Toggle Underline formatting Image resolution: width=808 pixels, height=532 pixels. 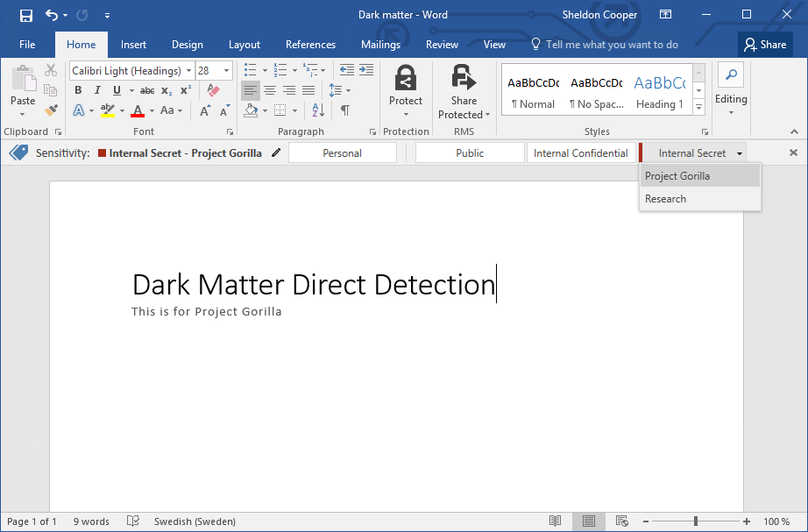tap(117, 90)
